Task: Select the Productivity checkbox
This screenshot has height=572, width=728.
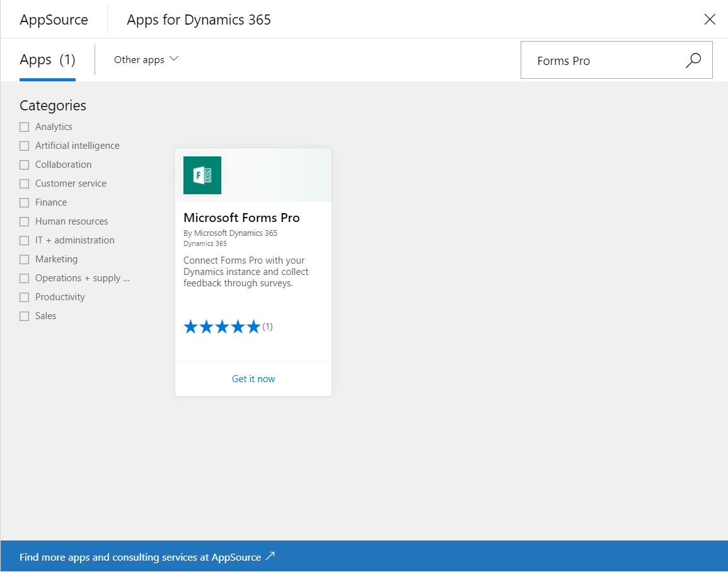Action: pyautogui.click(x=24, y=297)
